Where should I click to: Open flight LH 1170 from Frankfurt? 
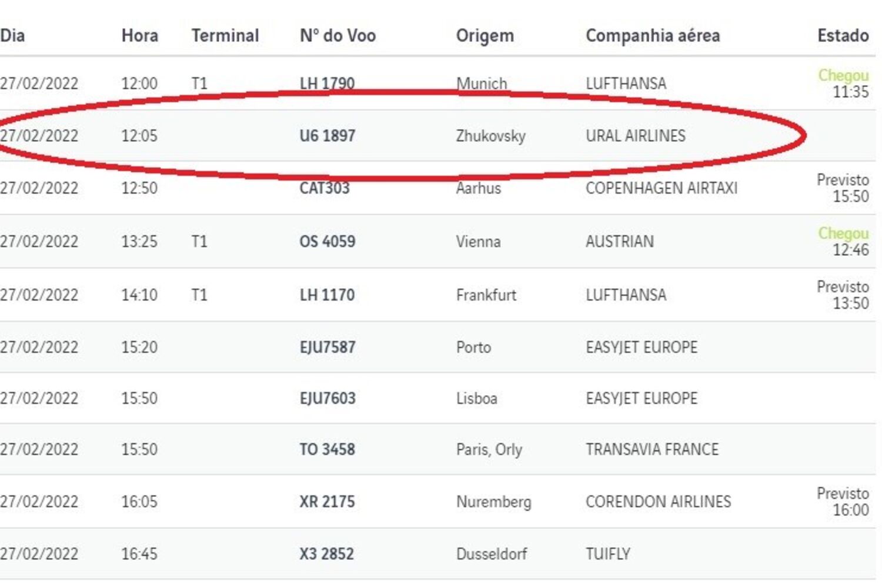click(x=327, y=295)
